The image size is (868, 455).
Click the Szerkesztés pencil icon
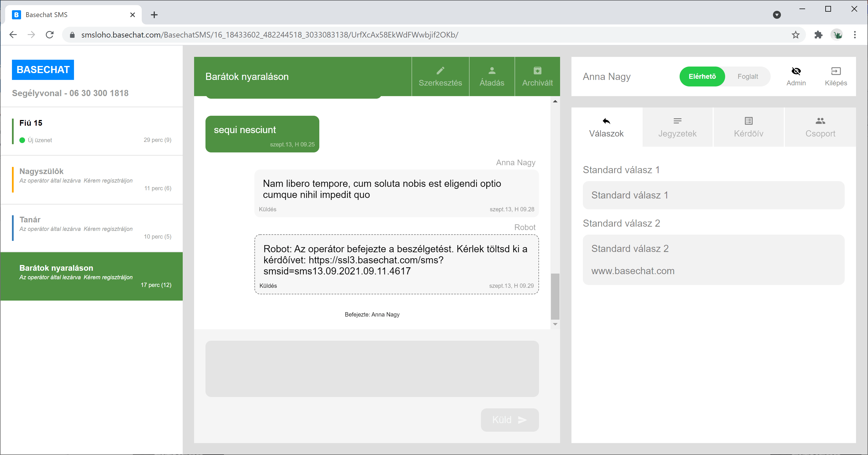440,71
